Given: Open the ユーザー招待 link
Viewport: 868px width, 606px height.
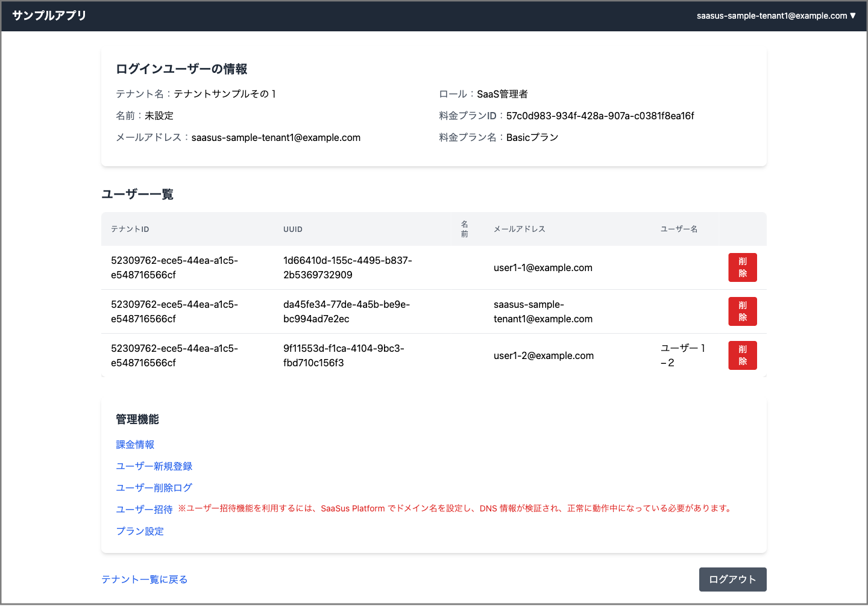Looking at the screenshot, I should click(144, 510).
